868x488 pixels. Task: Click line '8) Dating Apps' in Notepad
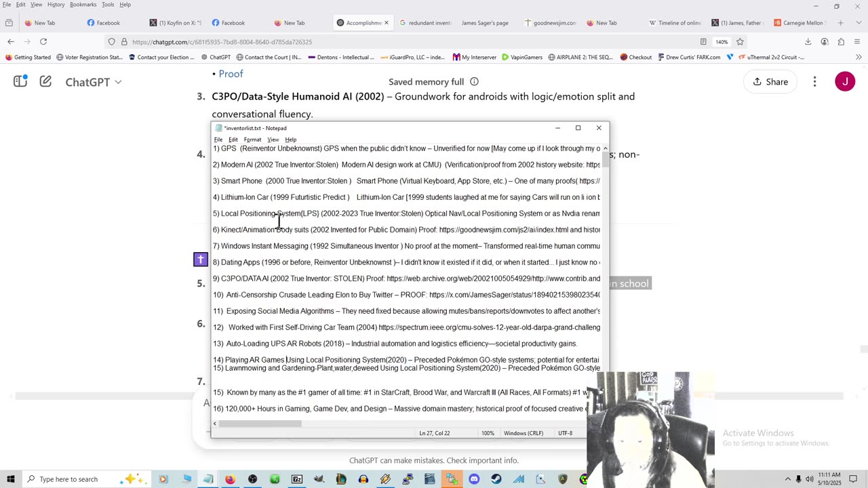[x=406, y=262]
